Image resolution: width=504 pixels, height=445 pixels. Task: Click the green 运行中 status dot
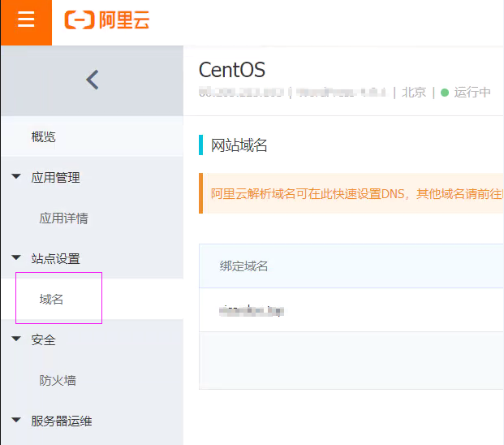tap(445, 93)
